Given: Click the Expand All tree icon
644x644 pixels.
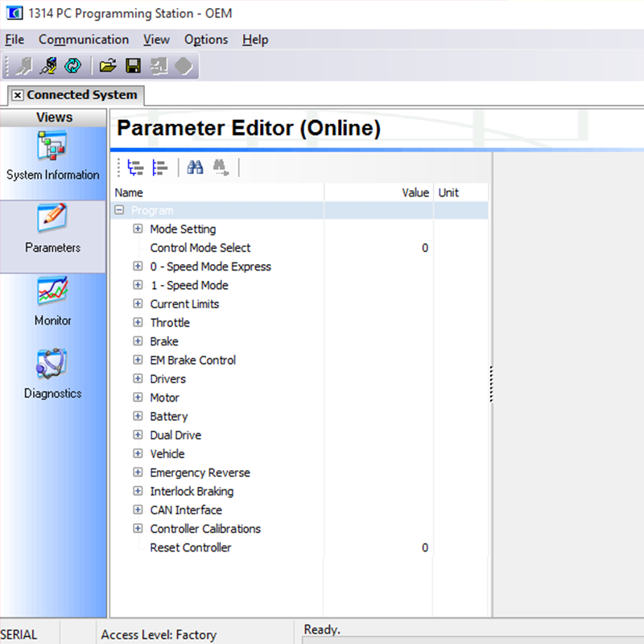Looking at the screenshot, I should (135, 167).
